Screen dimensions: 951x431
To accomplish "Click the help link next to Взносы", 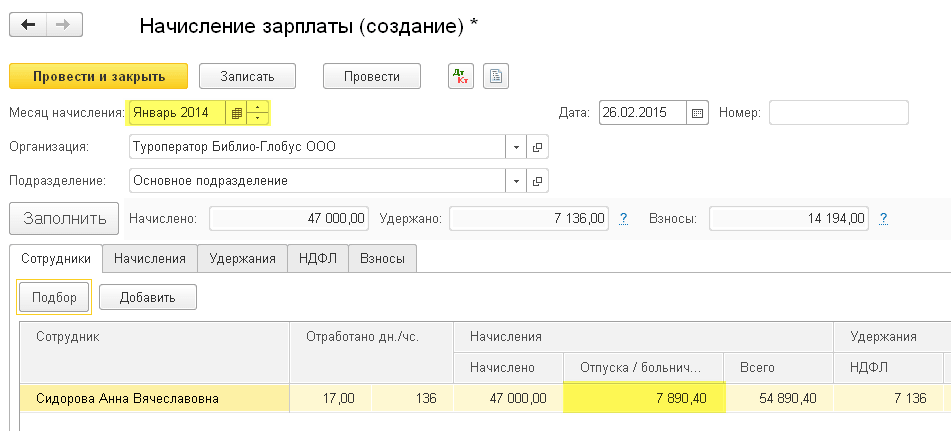I will coord(884,218).
